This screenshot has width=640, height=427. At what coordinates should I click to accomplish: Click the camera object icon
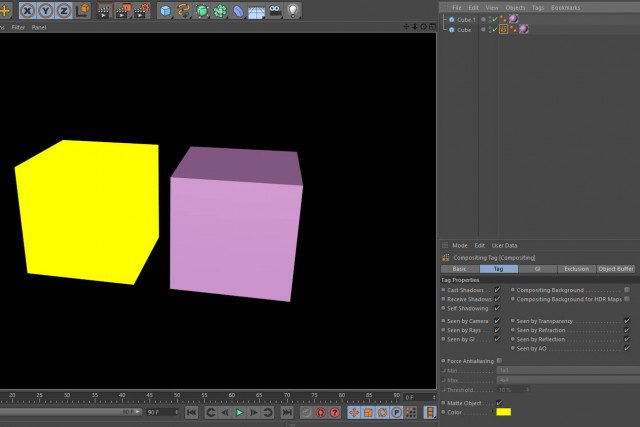275,11
